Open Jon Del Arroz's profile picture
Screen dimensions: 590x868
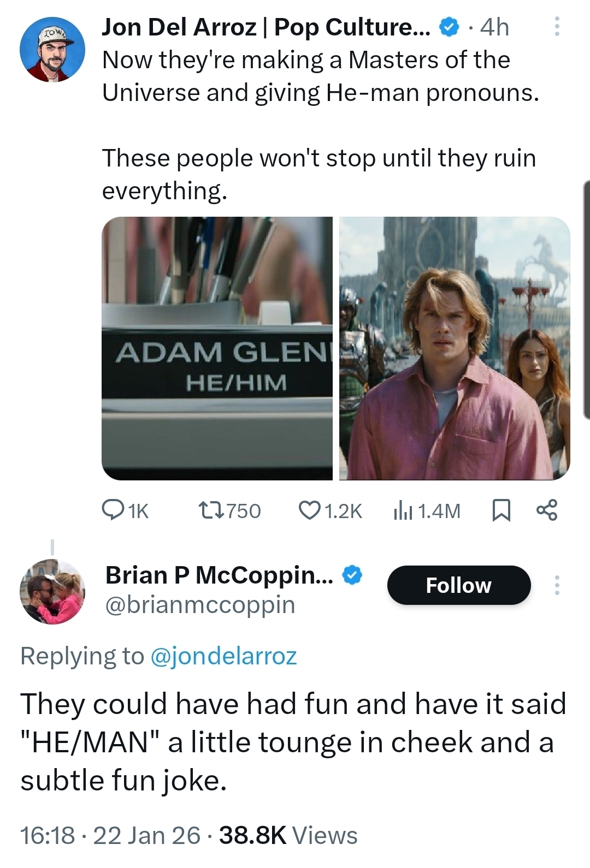[52, 50]
